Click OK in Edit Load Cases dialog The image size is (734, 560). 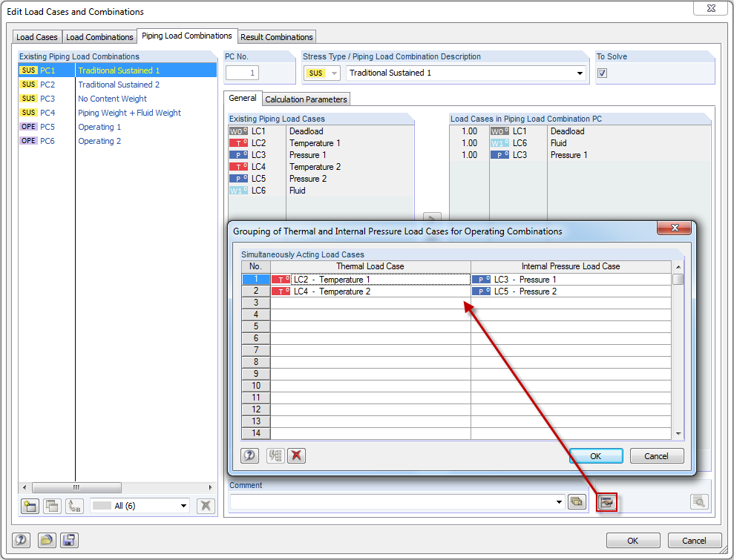633,541
